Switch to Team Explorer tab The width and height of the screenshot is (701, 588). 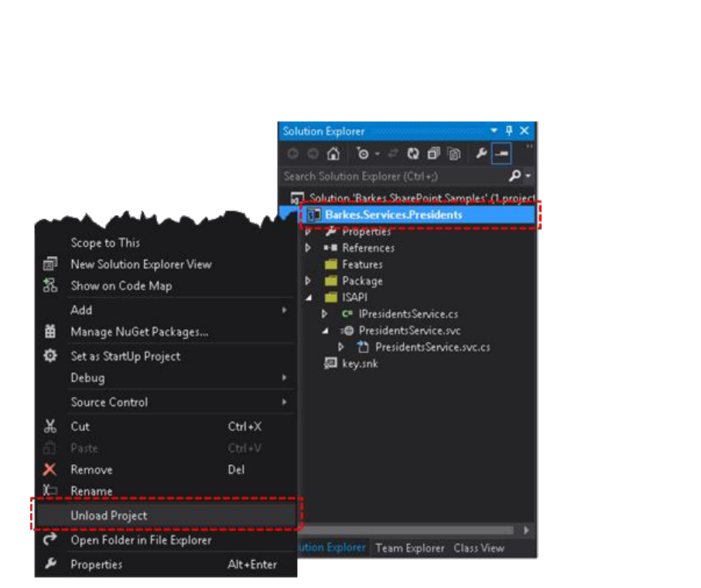click(x=409, y=549)
